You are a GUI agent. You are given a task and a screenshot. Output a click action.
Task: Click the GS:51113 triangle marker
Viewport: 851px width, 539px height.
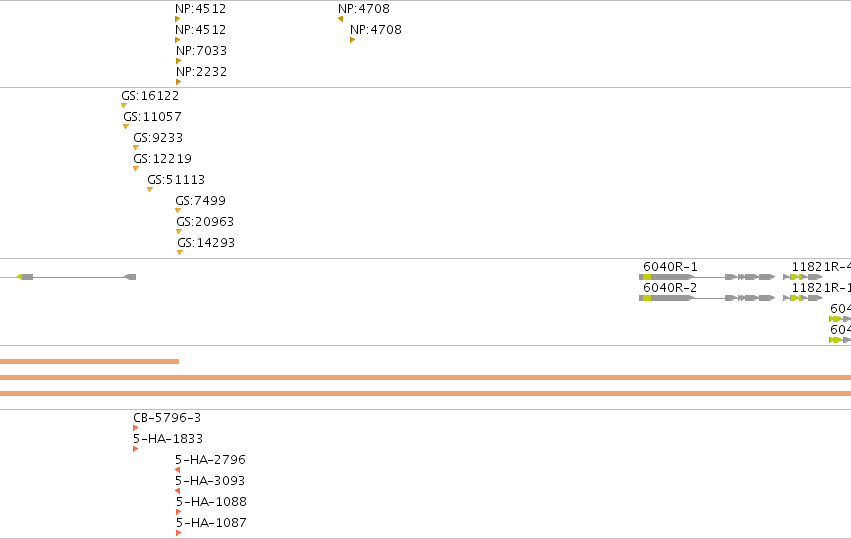point(150,190)
